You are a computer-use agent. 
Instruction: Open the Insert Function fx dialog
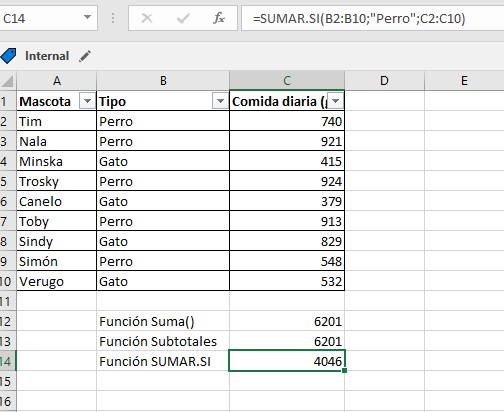tap(219, 18)
